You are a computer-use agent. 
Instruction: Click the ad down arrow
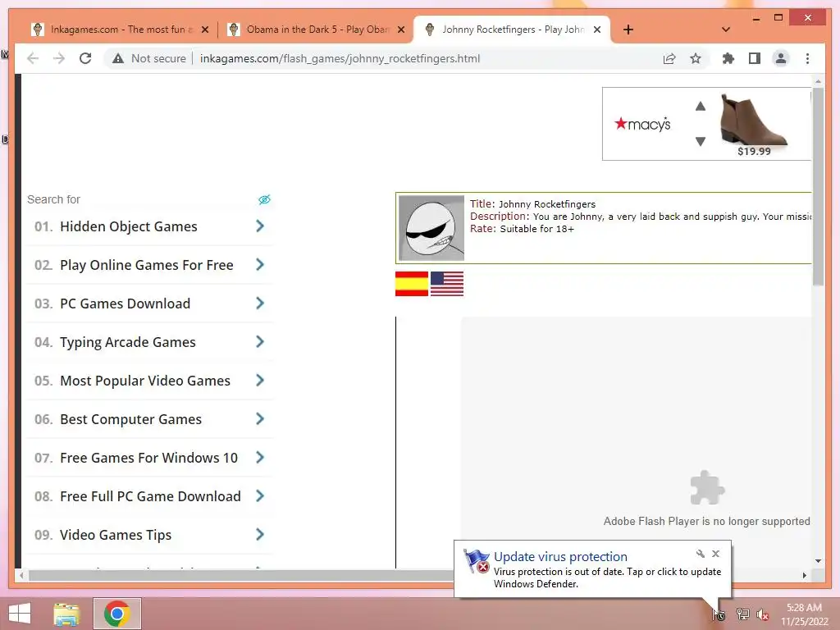(701, 141)
